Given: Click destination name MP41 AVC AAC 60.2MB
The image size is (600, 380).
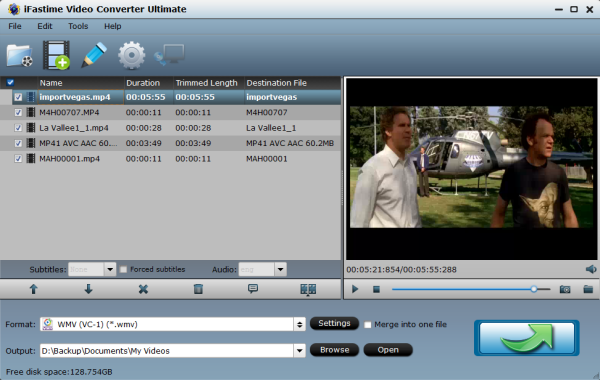Looking at the screenshot, I should pos(290,143).
